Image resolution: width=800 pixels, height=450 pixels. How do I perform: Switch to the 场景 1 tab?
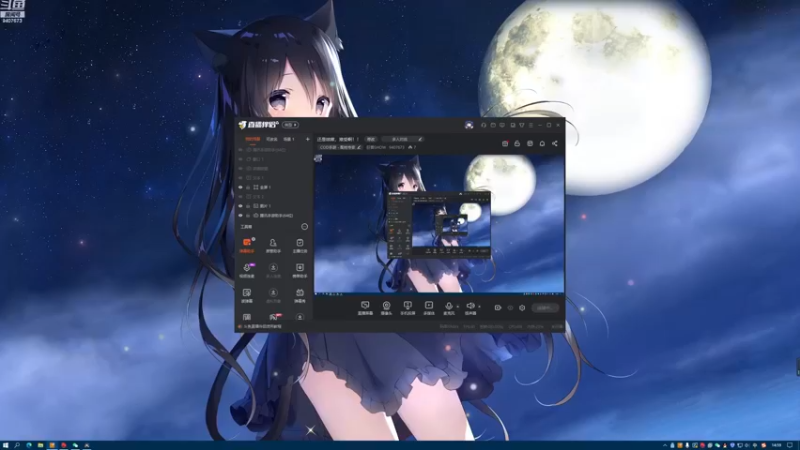[x=289, y=139]
